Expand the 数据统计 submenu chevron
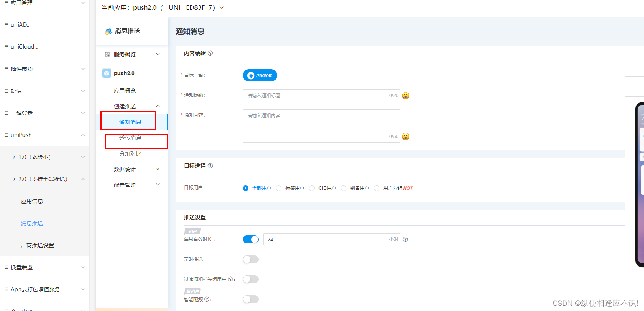 coord(158,169)
